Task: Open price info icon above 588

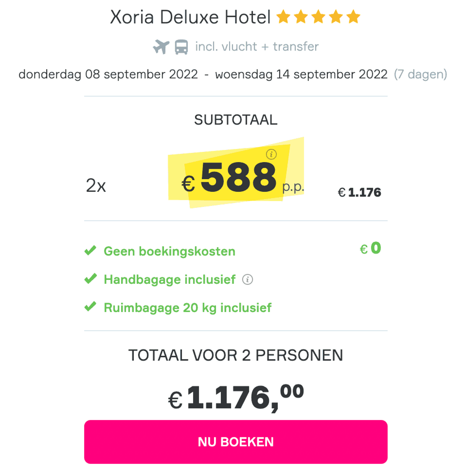Action: coord(271,154)
